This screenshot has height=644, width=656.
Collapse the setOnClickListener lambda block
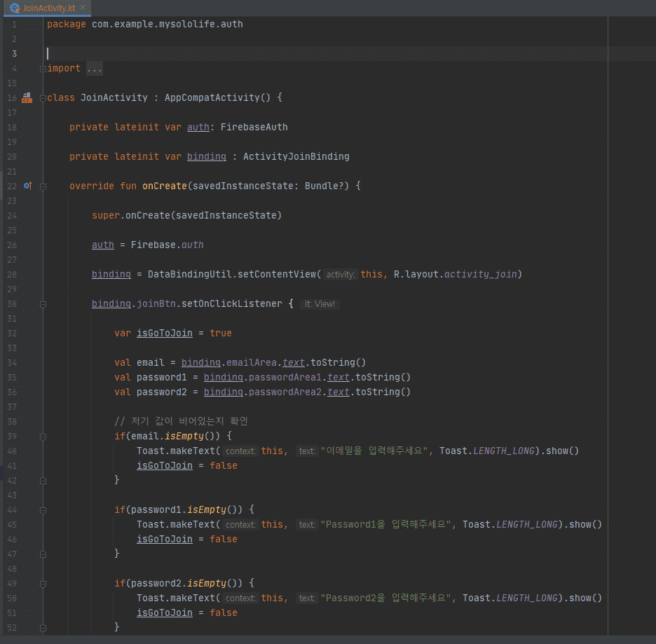[43, 304]
